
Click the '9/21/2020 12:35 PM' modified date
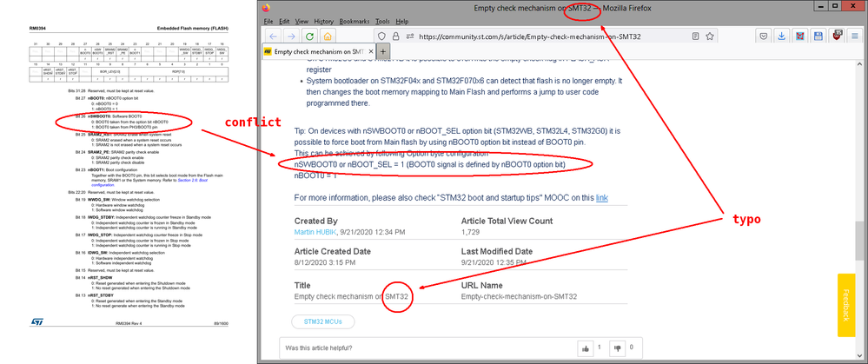pos(492,262)
